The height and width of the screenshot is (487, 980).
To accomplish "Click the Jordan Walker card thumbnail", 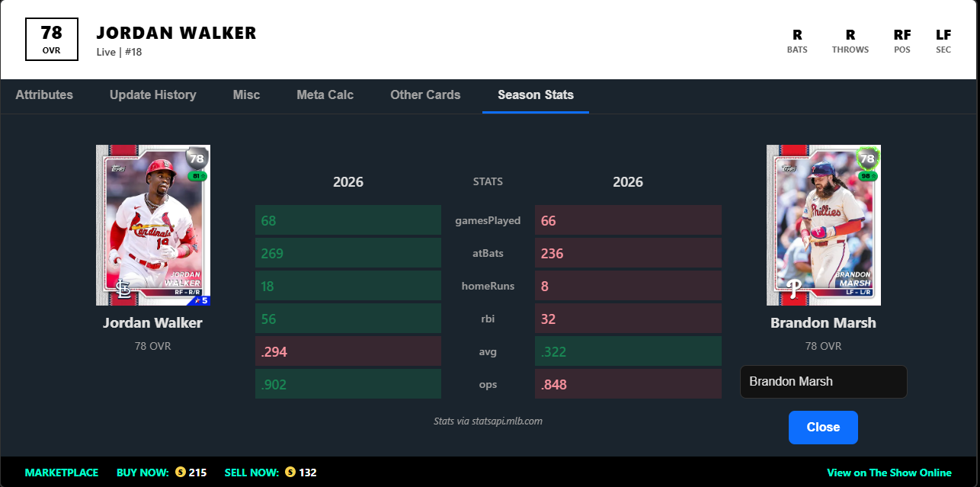I will pos(153,226).
